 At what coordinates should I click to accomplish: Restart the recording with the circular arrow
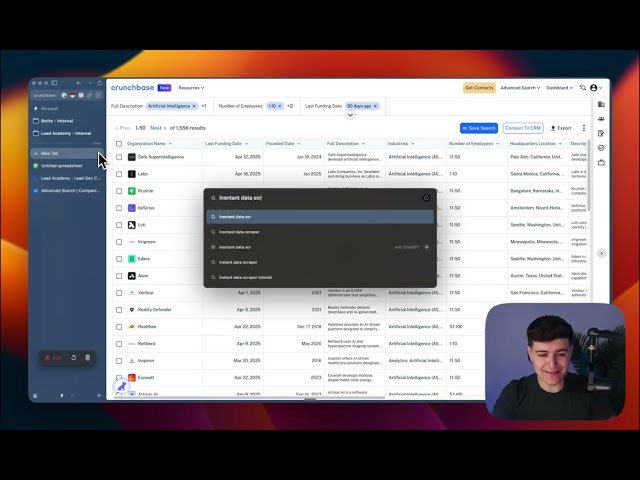(73, 358)
